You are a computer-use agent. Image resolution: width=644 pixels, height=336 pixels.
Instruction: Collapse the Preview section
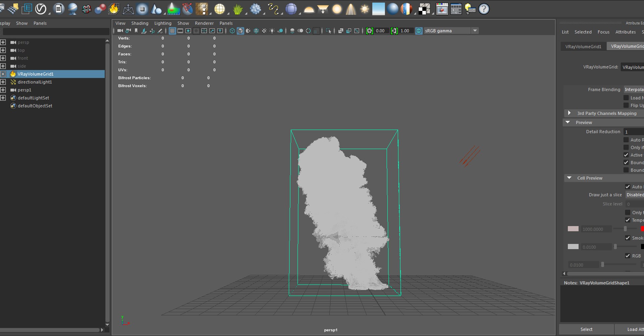pos(568,122)
